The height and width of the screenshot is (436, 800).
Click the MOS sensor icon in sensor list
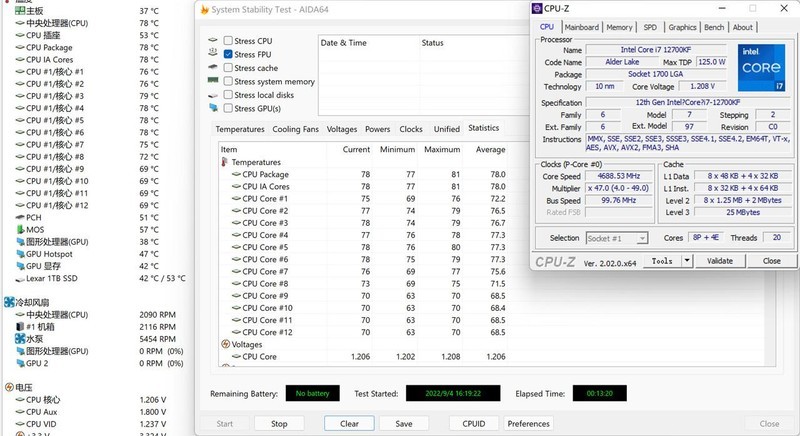(x=20, y=229)
